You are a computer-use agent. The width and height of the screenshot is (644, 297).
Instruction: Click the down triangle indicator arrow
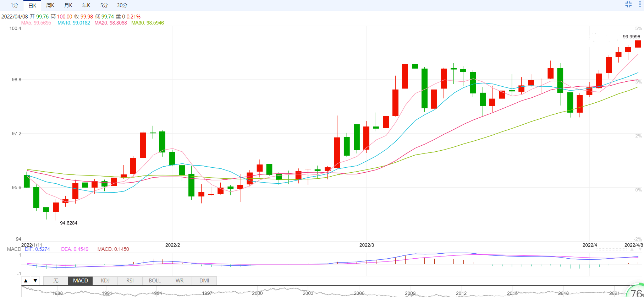[35, 281]
